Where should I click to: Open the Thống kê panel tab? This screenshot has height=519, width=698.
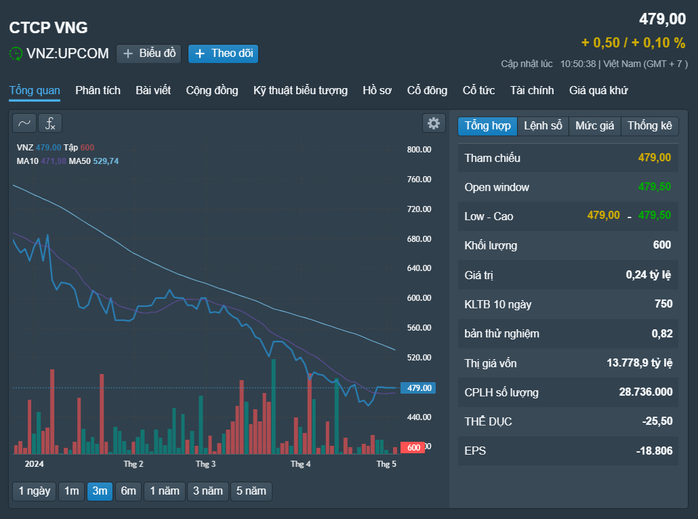tap(649, 126)
